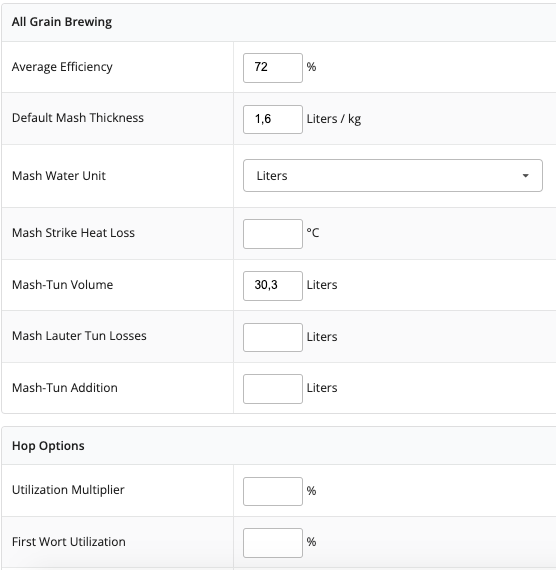Click the Mash-Tun Addition input field
The width and height of the screenshot is (556, 570).
(273, 389)
